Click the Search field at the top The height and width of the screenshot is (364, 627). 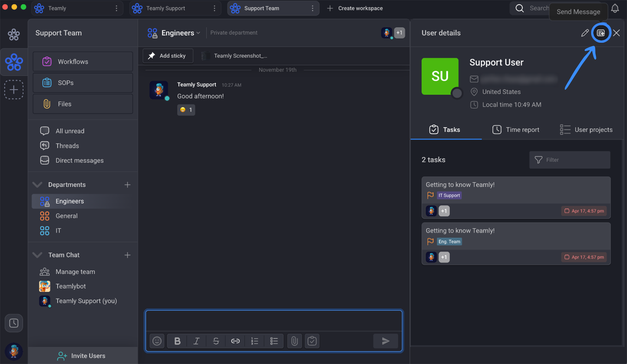[x=530, y=8]
